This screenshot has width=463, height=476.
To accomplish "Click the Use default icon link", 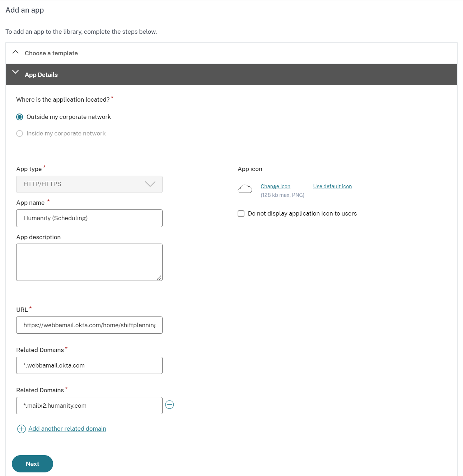I will tap(332, 186).
